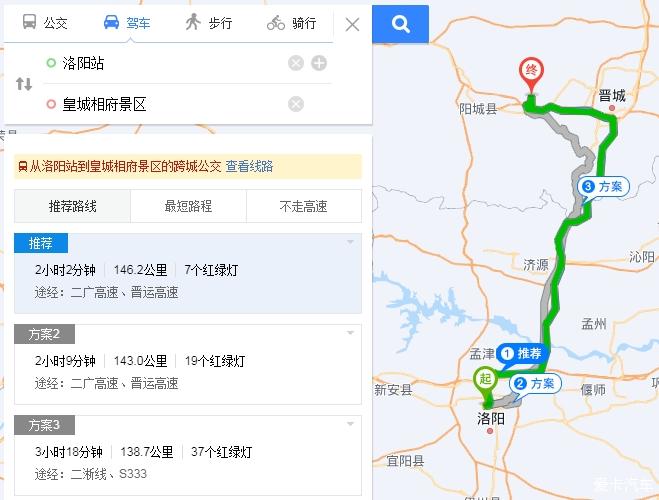The width and height of the screenshot is (659, 500).
Task: Expand the 方案3 route details arrow
Action: (350, 424)
